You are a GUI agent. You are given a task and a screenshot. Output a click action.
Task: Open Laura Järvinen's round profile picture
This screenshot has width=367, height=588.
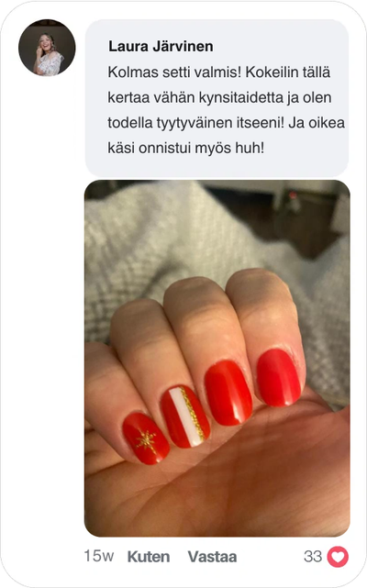coord(47,48)
